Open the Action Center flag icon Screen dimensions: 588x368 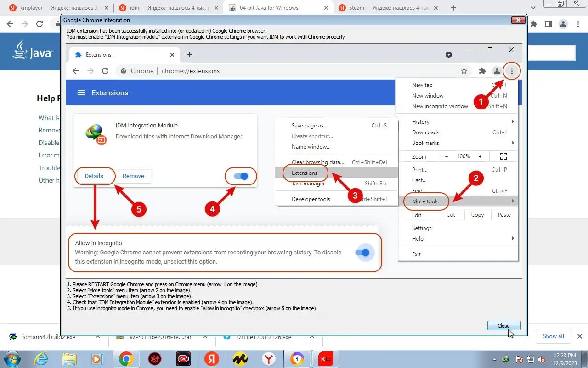pyautogui.click(x=519, y=359)
